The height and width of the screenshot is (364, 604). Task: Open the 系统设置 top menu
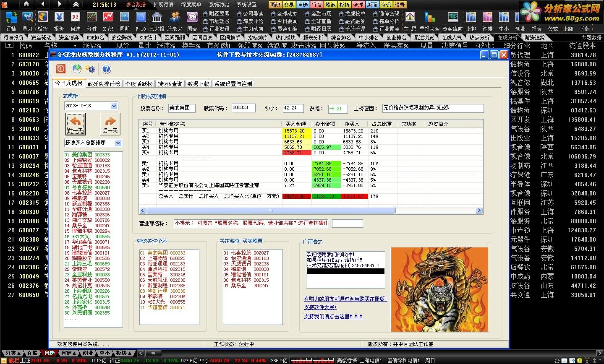pyautogui.click(x=246, y=5)
